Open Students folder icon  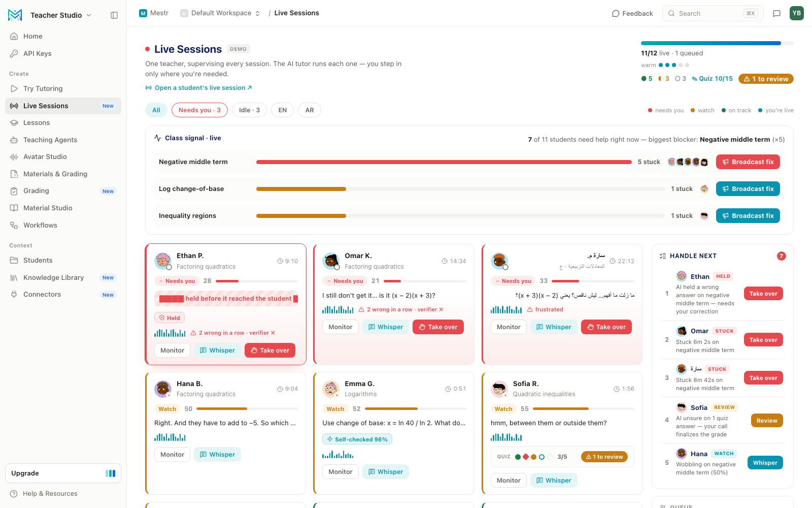[14, 260]
